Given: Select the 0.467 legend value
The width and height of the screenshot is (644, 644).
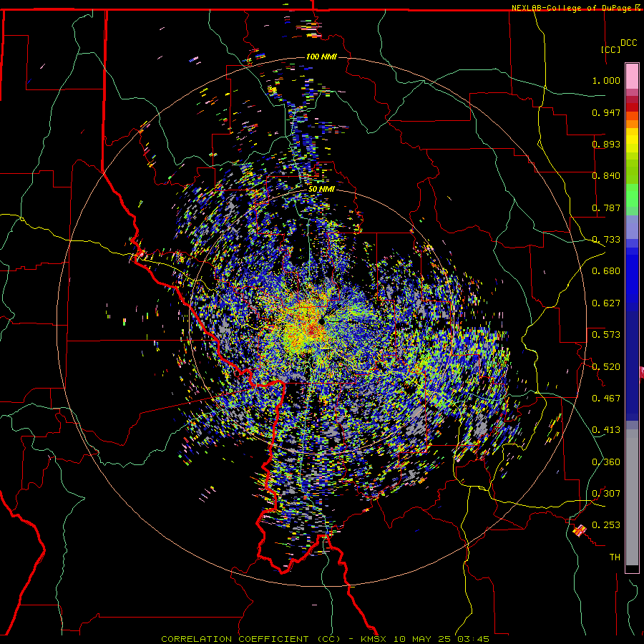Looking at the screenshot, I should click(606, 399).
